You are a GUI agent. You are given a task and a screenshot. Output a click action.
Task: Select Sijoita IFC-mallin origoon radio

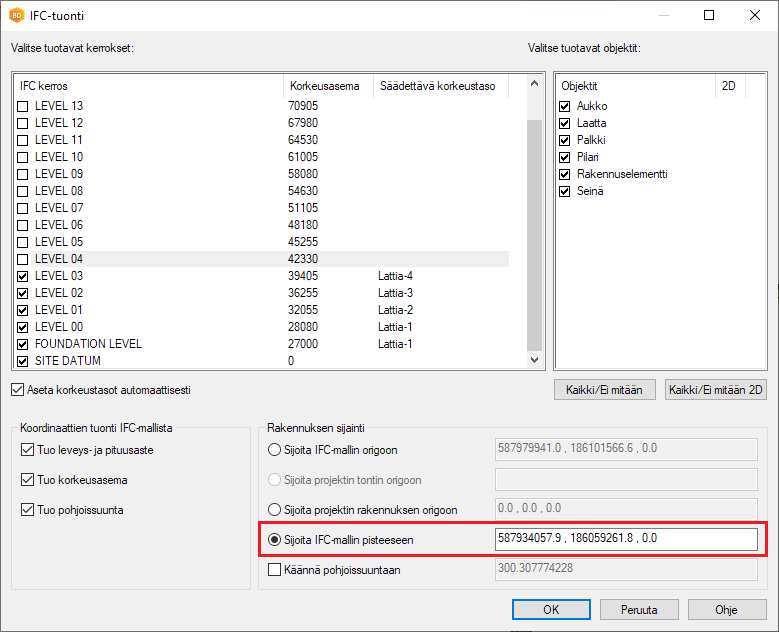click(275, 450)
